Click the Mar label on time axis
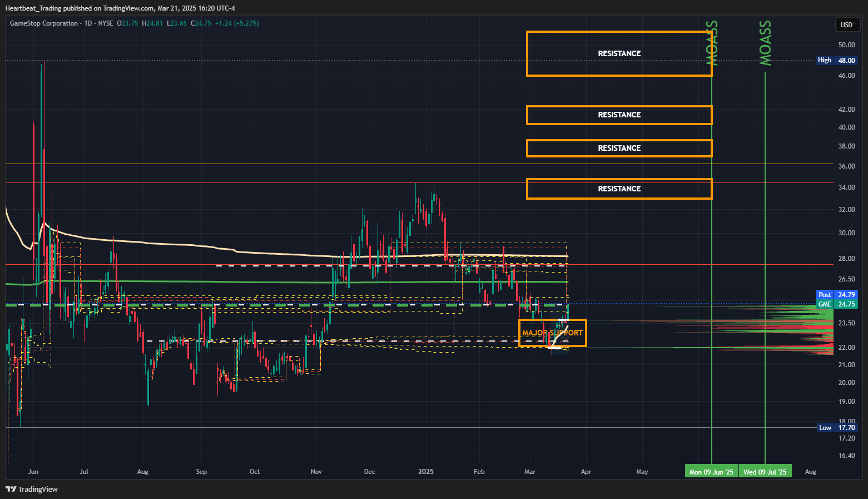The height and width of the screenshot is (499, 868). 530,472
